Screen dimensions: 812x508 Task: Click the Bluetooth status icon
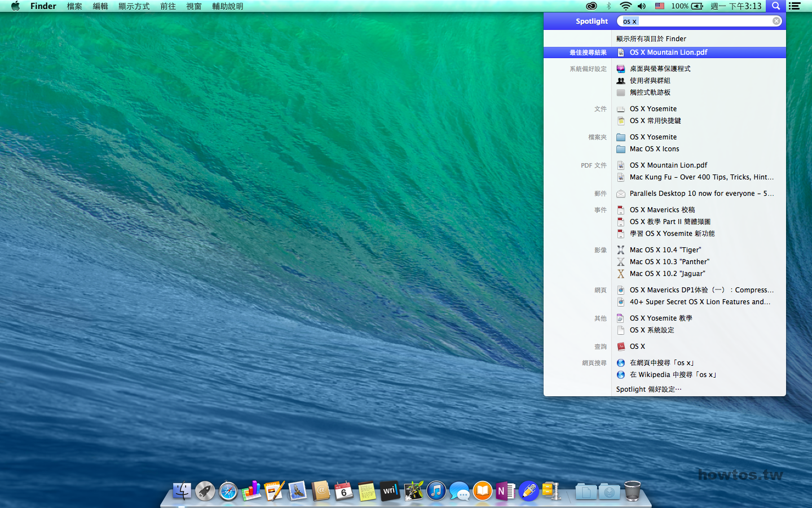pyautogui.click(x=608, y=6)
